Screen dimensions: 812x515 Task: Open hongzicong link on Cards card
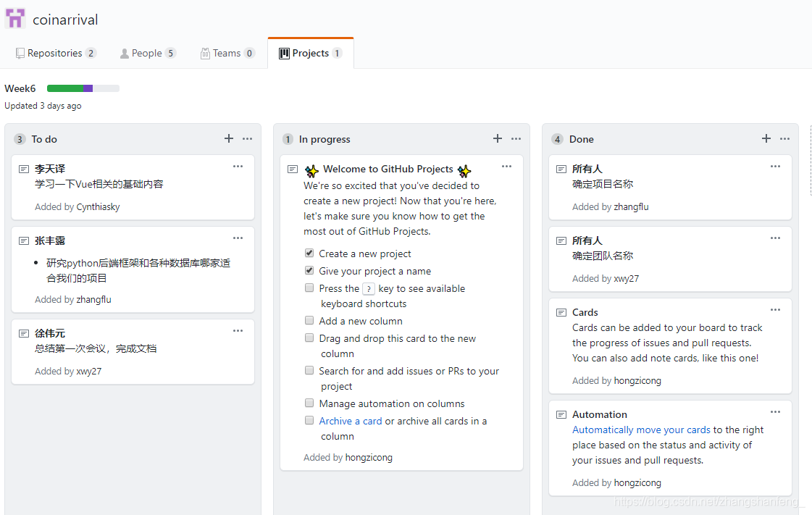tap(637, 381)
